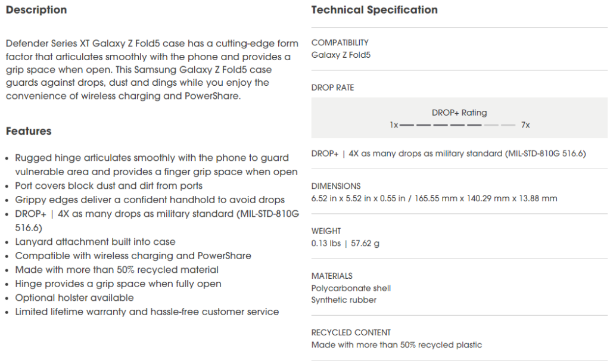Viewport: 610px width, 364px height.
Task: Click the Port covers feature bullet
Action: click(x=108, y=186)
